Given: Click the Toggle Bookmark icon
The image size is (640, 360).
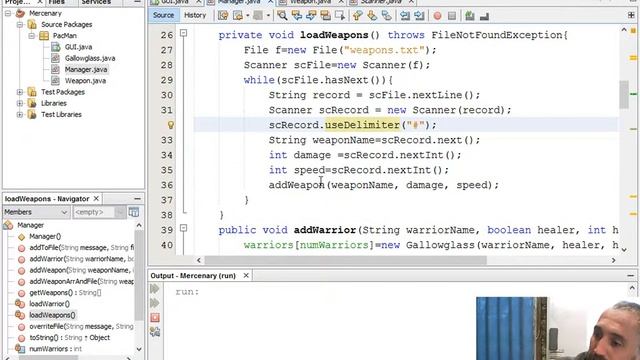Looking at the screenshot, I should click(386, 16).
